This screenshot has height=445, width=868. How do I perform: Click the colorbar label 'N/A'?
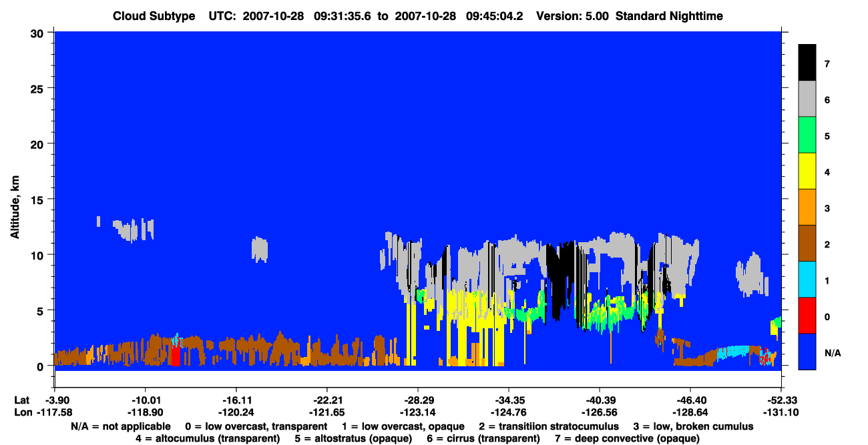833,353
